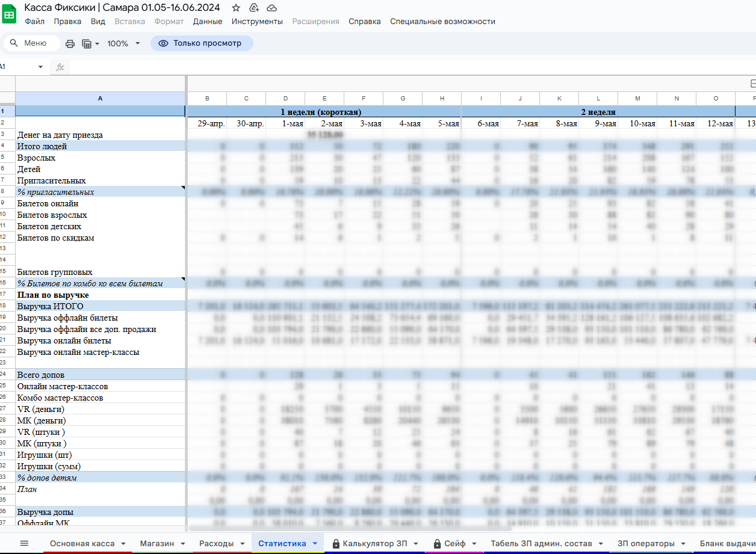The width and height of the screenshot is (756, 554).
Task: Open the all sheets list icon
Action: click(x=24, y=543)
